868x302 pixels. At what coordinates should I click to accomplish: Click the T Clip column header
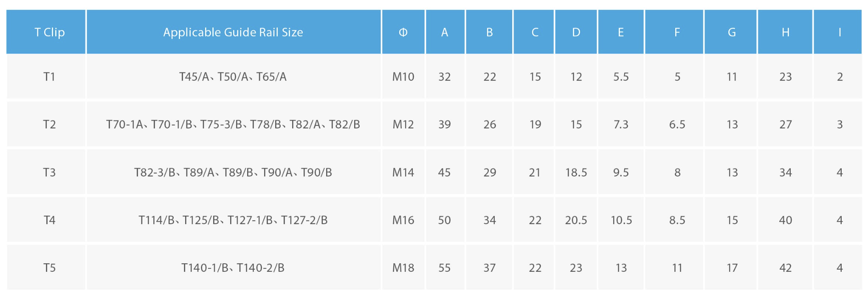(x=49, y=32)
